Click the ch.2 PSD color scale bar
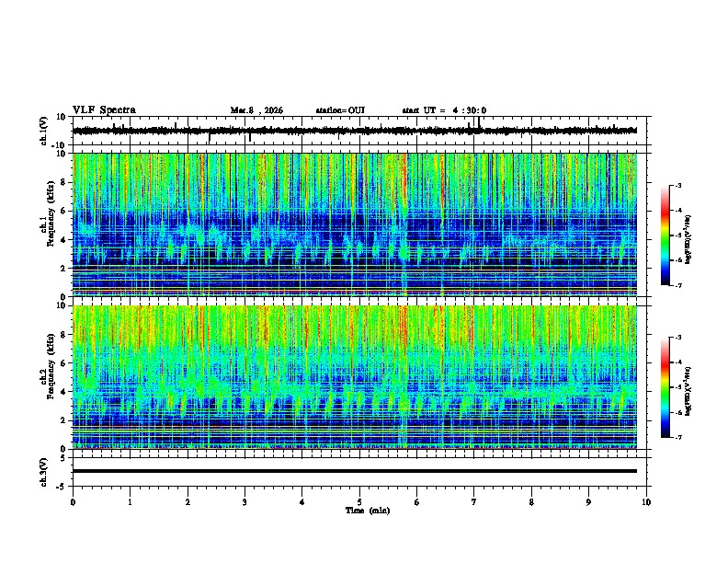This screenshot has height=563, width=728. (665, 387)
